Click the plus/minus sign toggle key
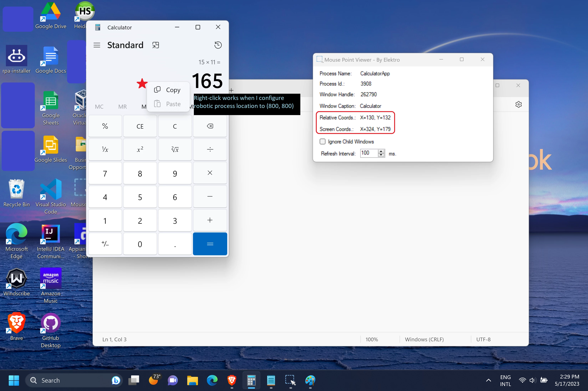Image resolution: width=588 pixels, height=391 pixels. pos(105,244)
